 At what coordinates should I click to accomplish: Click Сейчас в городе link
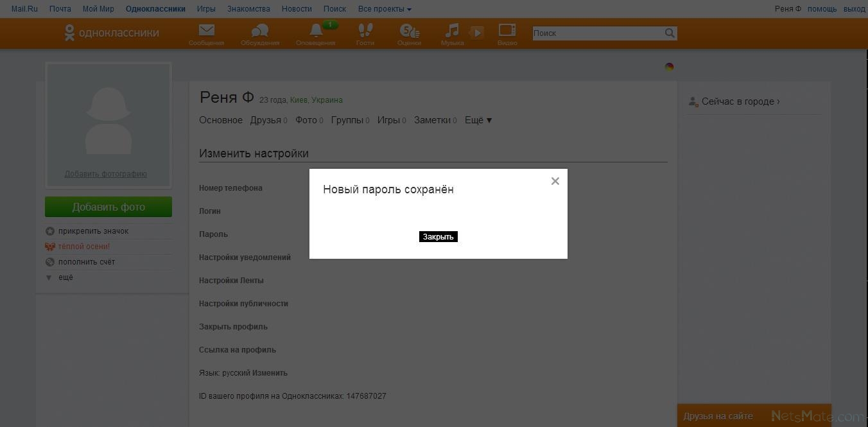740,101
